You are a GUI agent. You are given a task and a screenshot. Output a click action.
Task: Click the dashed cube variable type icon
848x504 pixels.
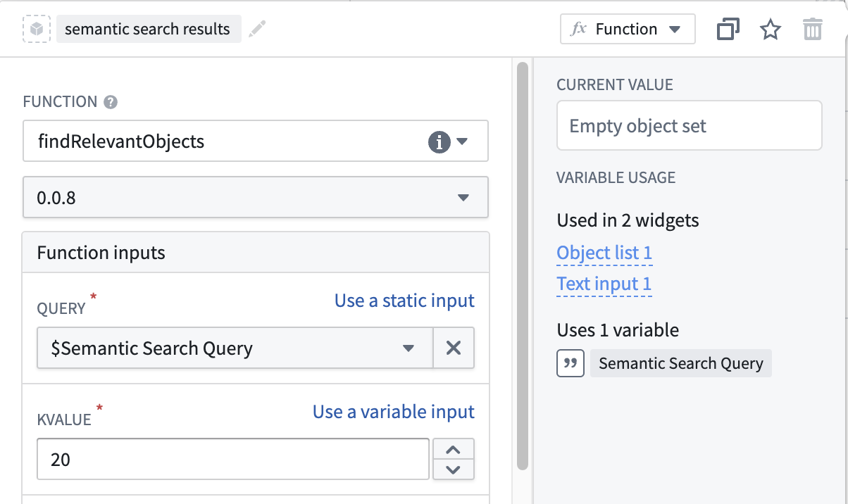(x=37, y=29)
